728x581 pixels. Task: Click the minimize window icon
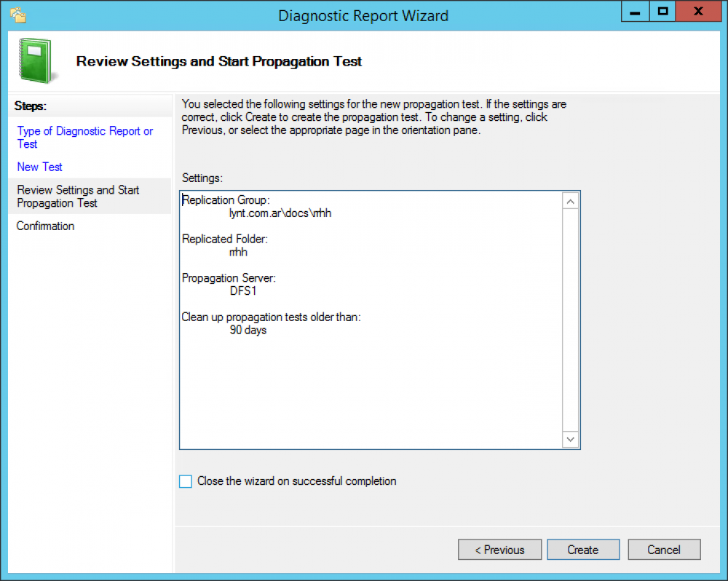633,11
